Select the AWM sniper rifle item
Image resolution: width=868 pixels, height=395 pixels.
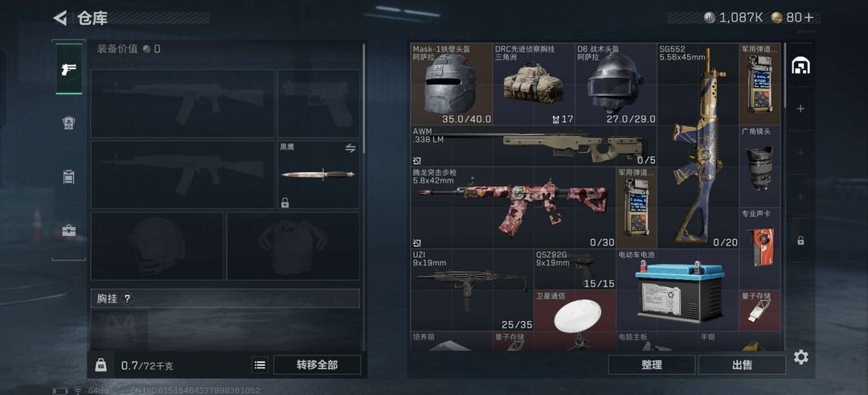click(534, 146)
